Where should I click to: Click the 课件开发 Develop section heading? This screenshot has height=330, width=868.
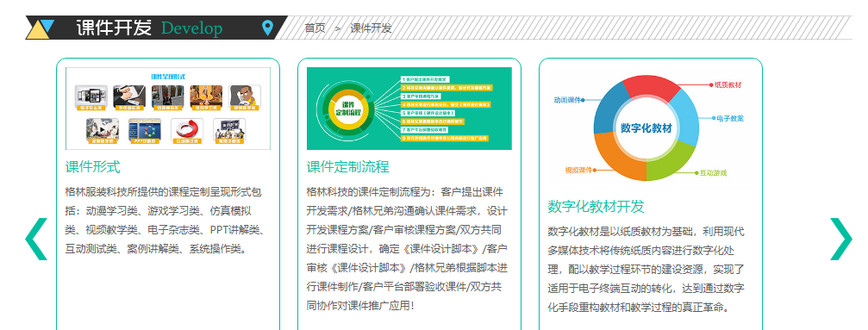point(149,28)
